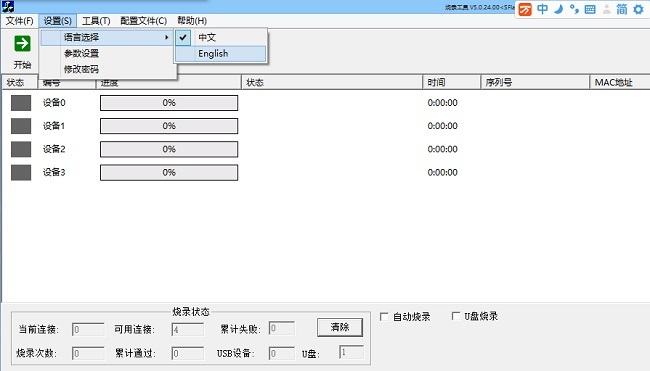Open the soft keyboard icon in IME bar
The image size is (650, 371).
coord(590,10)
